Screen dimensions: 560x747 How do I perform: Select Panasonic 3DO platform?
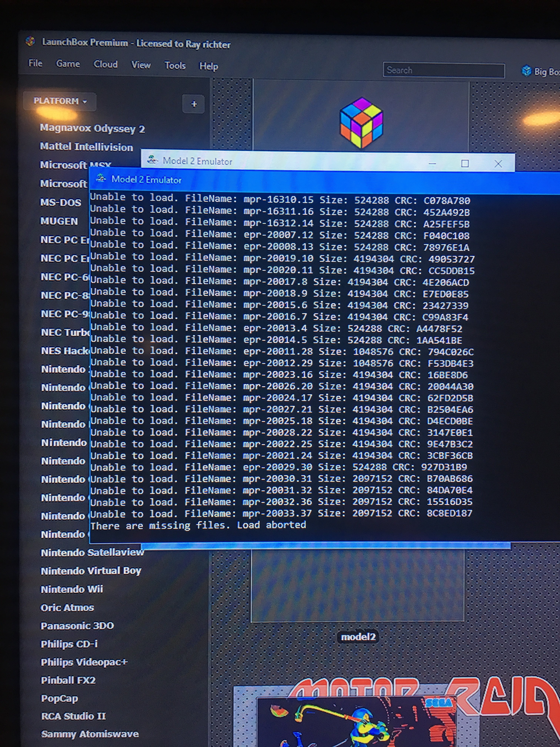[77, 626]
